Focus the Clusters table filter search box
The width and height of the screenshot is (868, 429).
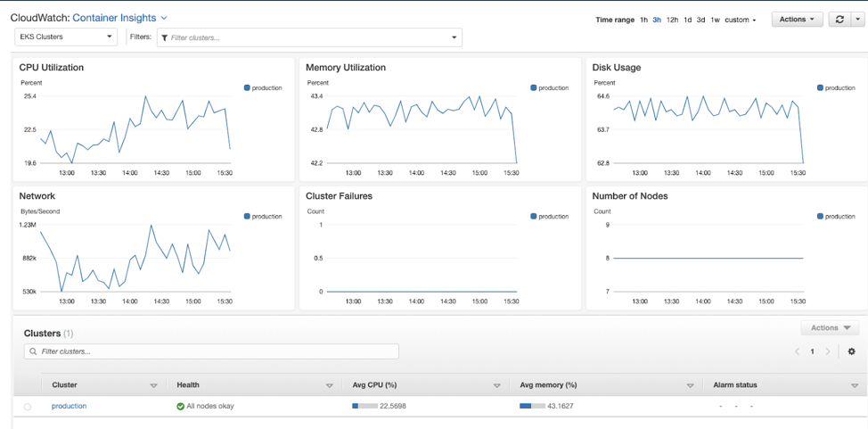(x=211, y=351)
